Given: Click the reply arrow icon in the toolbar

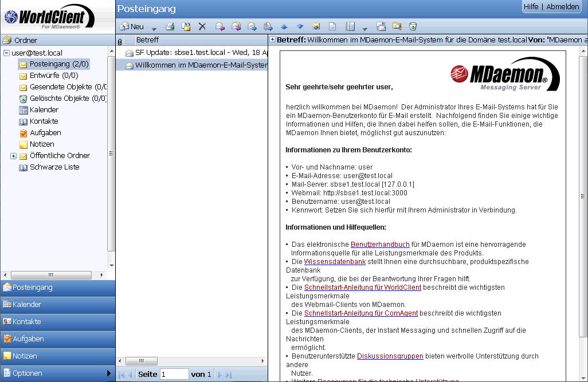Looking at the screenshot, I should pyautogui.click(x=219, y=26).
